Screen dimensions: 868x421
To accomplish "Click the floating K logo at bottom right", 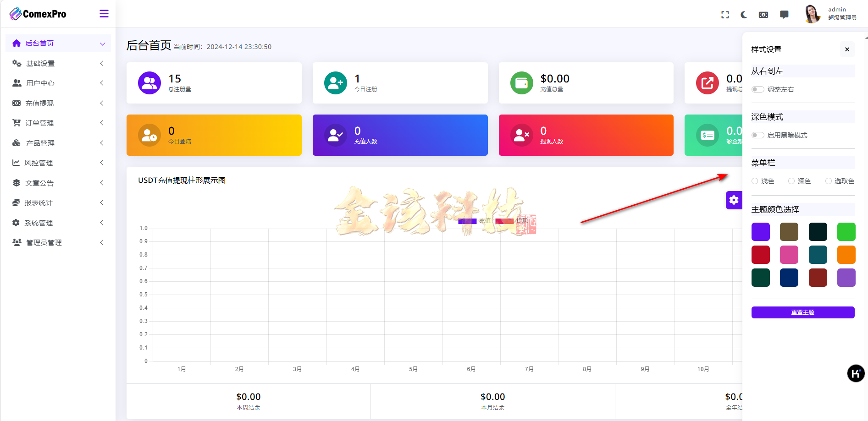I will click(x=856, y=373).
